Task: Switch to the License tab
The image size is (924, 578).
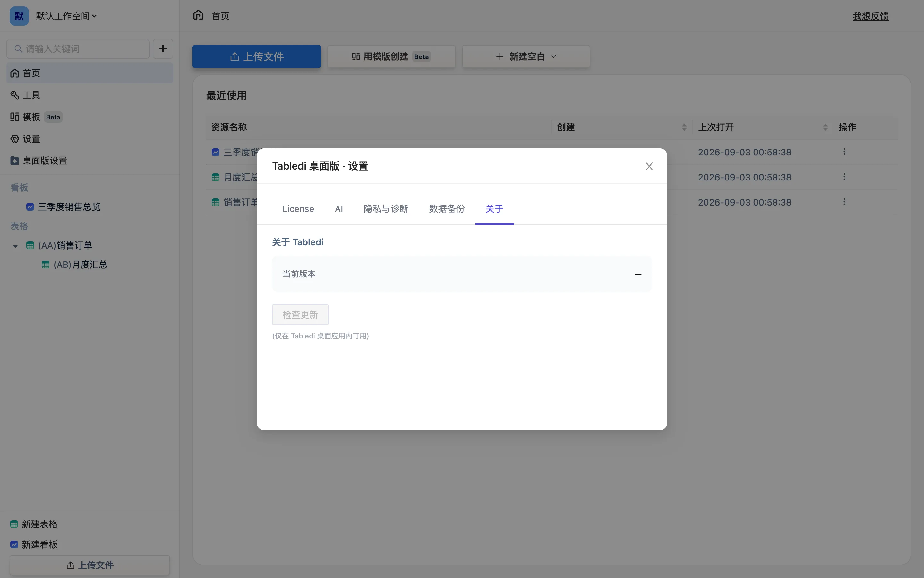Action: tap(298, 209)
